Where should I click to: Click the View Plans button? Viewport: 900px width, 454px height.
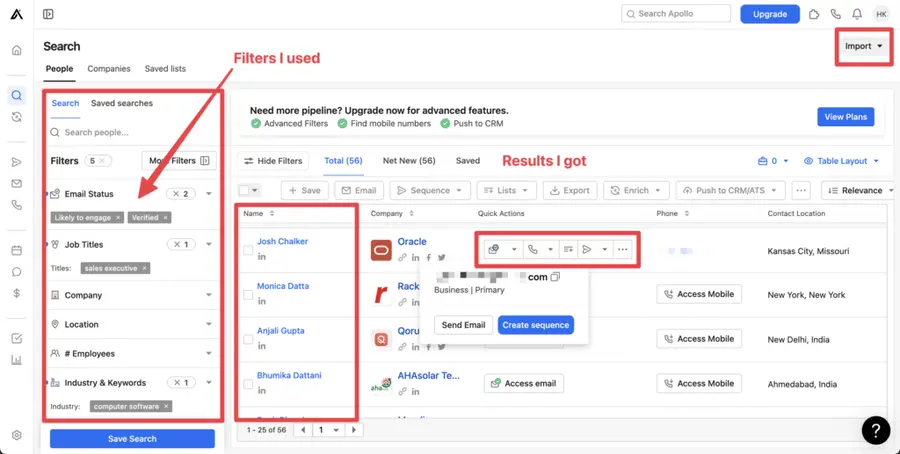845,117
